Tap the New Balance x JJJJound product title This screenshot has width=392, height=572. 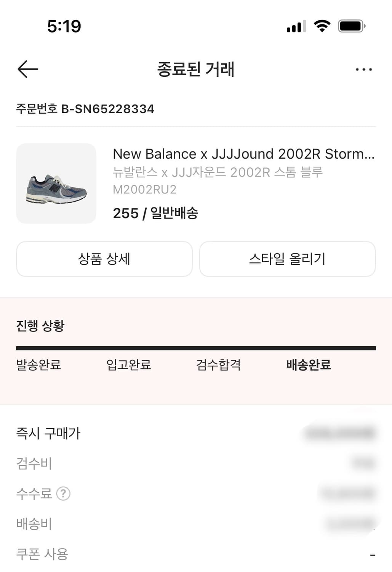coord(243,154)
